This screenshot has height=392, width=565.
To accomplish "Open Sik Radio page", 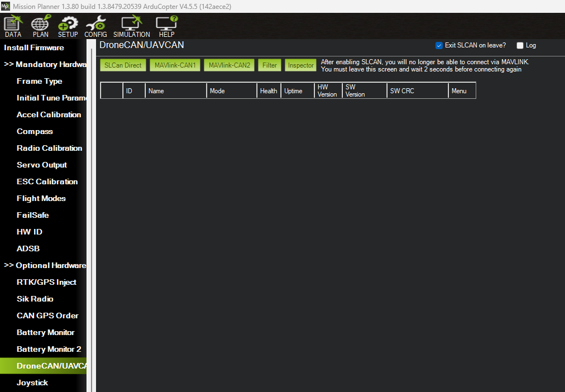I will pos(35,299).
